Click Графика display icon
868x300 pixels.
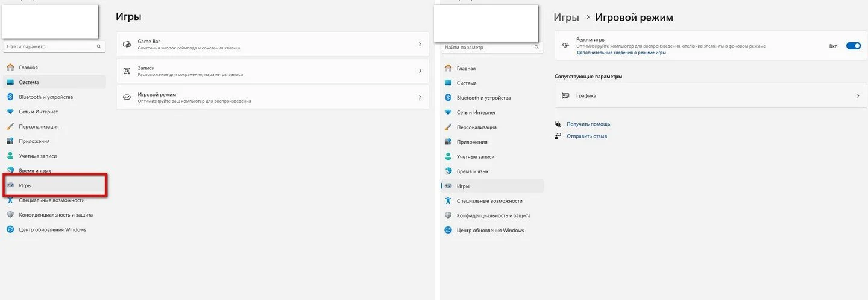[x=565, y=95]
